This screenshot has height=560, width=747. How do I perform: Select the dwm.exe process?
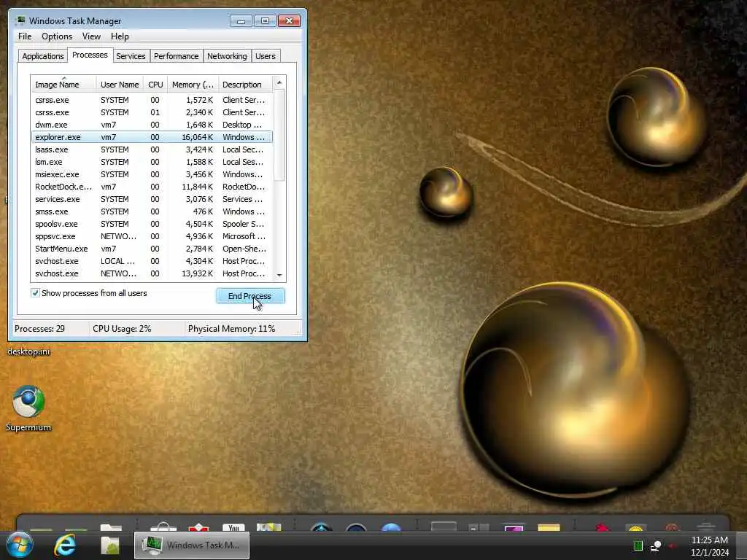pos(152,125)
